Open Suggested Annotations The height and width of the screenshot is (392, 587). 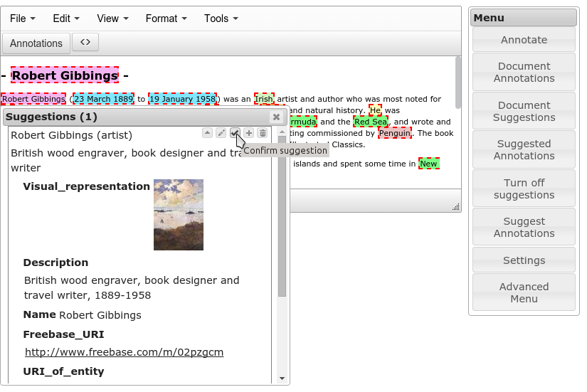[x=524, y=150]
